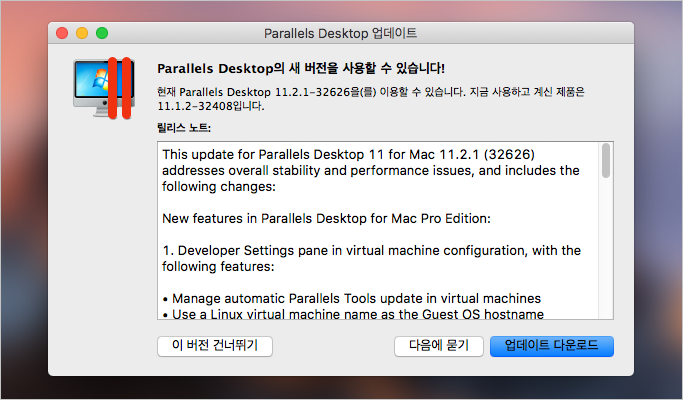This screenshot has width=683, height=400.
Task: Click the '1. Developer Settings pane' line
Action: click(372, 251)
